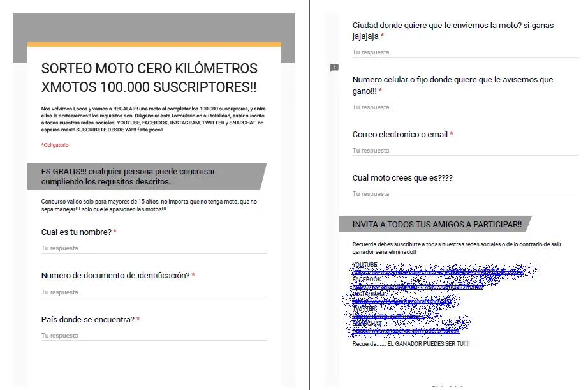Viewport: 588px width, 390px height.
Task: Open the scribbled TWITTER link
Action: click(388, 317)
